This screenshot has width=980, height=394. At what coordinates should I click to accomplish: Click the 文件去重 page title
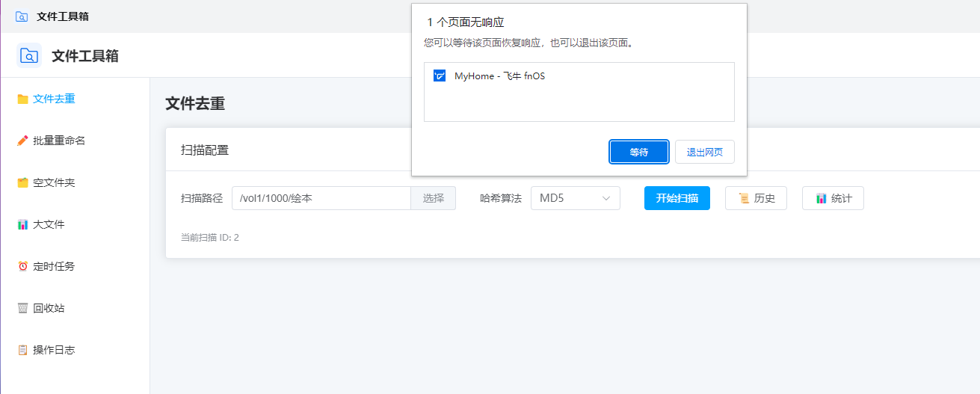(x=195, y=104)
